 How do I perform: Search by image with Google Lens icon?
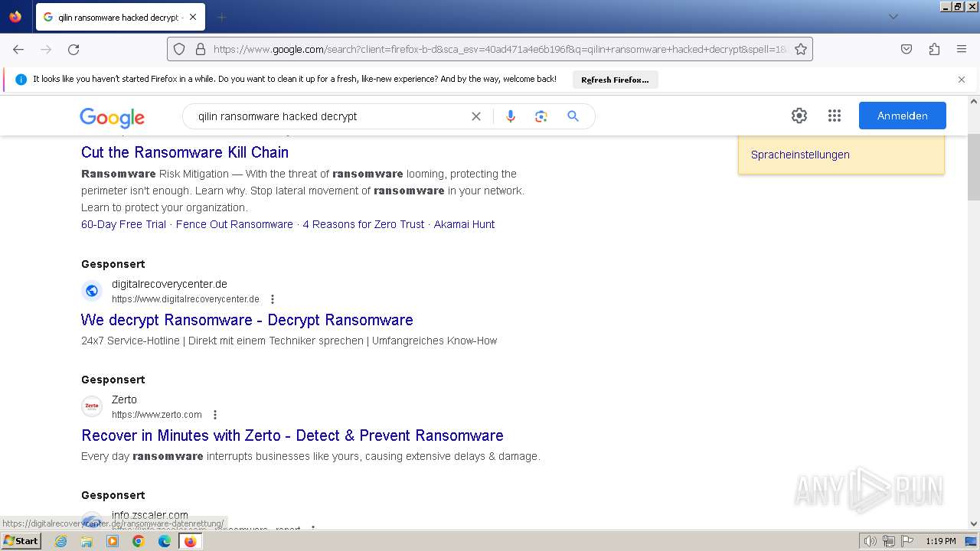click(541, 116)
